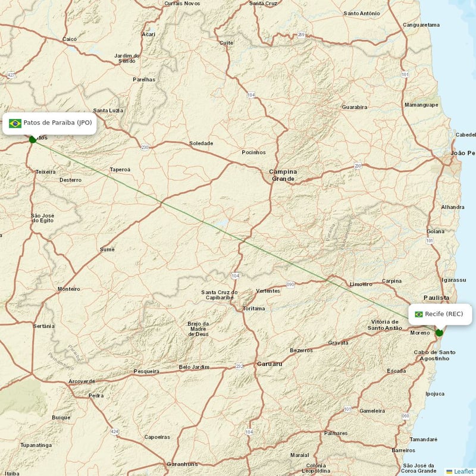
Task: Click the Gravatá town label
Action: 338,343
